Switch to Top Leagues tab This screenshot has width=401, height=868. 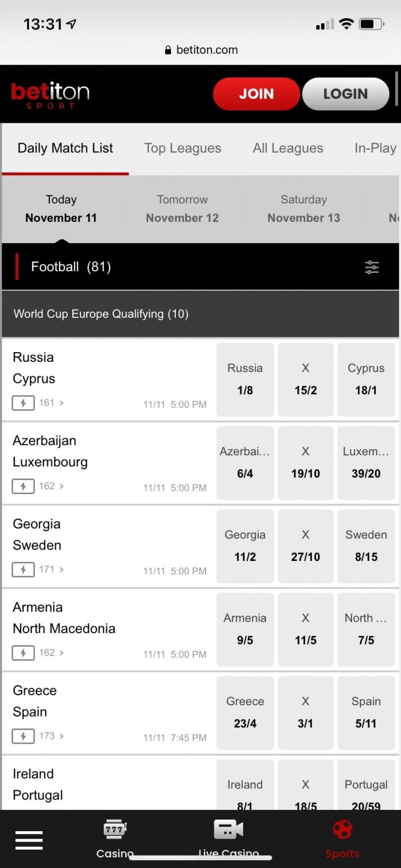pyautogui.click(x=182, y=148)
